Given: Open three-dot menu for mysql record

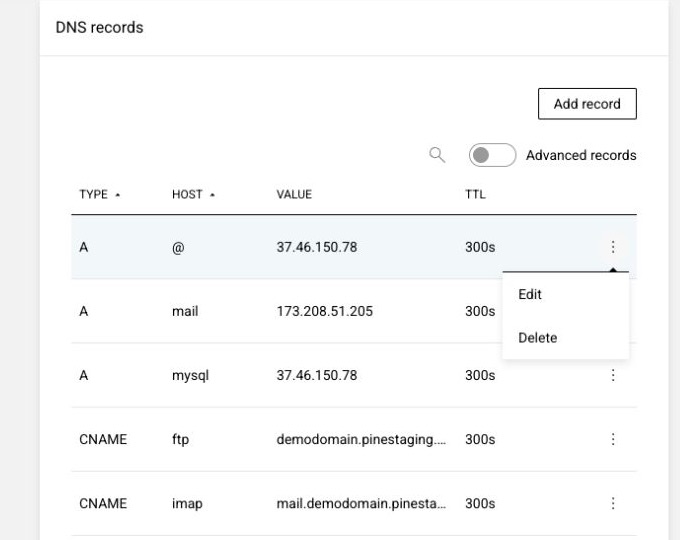Looking at the screenshot, I should [x=613, y=375].
